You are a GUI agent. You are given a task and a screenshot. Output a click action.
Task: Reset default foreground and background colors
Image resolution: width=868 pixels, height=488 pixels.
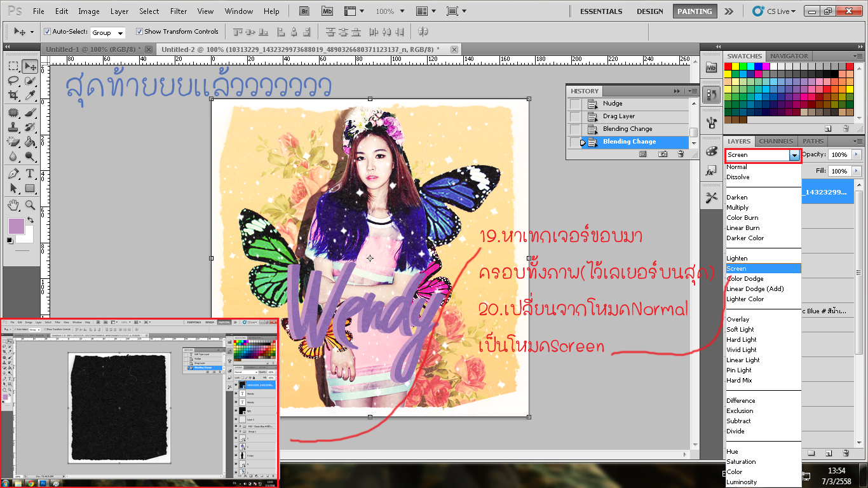[x=10, y=240]
